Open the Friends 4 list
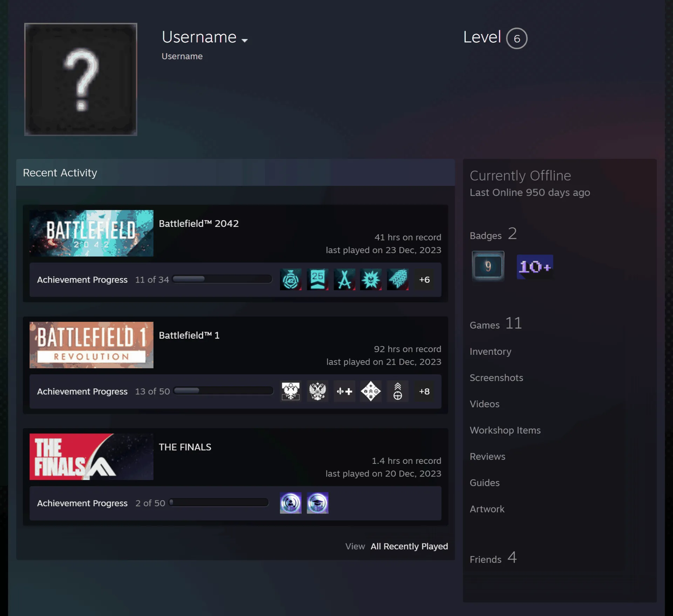 point(493,558)
